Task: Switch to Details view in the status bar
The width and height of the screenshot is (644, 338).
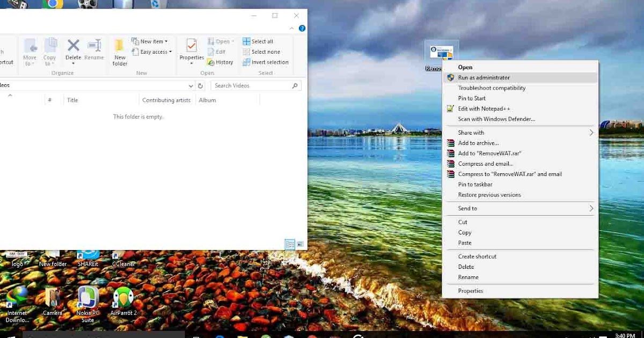Action: (x=290, y=244)
